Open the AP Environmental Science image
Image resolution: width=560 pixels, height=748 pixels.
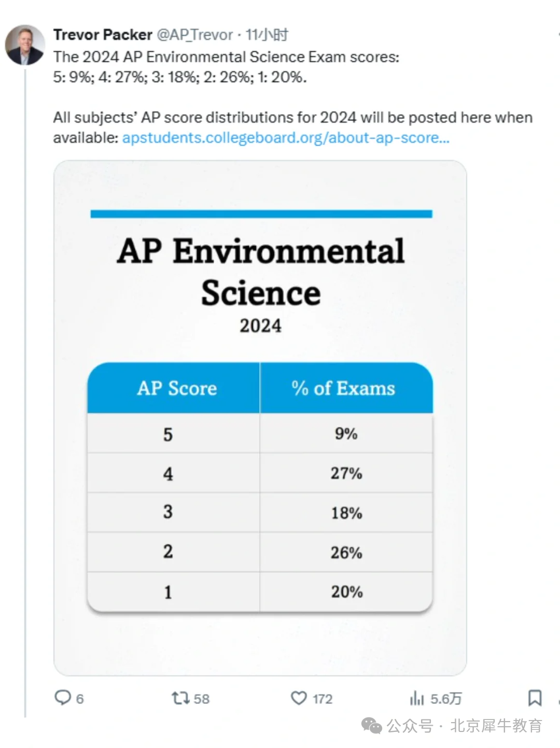pyautogui.click(x=260, y=418)
